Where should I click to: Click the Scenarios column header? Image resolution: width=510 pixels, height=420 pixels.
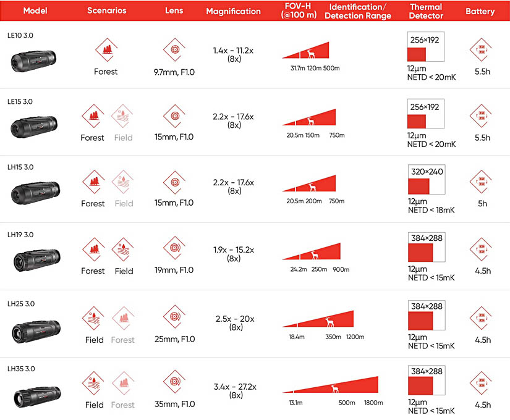coord(106,11)
